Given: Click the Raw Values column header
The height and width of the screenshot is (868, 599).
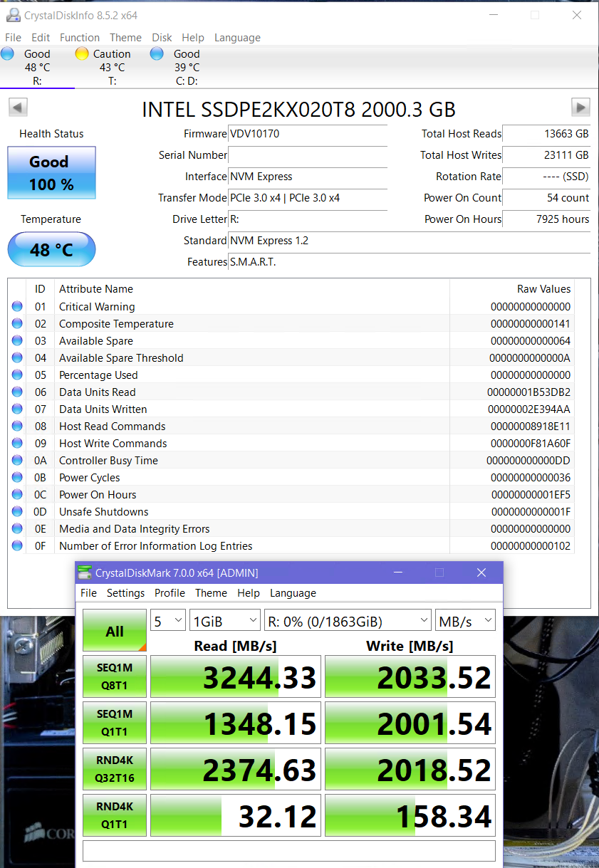Looking at the screenshot, I should point(543,289).
